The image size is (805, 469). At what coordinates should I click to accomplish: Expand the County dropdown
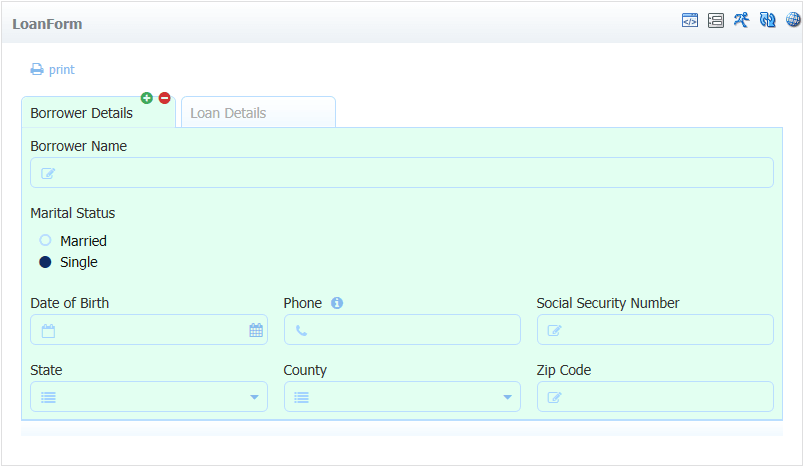click(x=402, y=397)
